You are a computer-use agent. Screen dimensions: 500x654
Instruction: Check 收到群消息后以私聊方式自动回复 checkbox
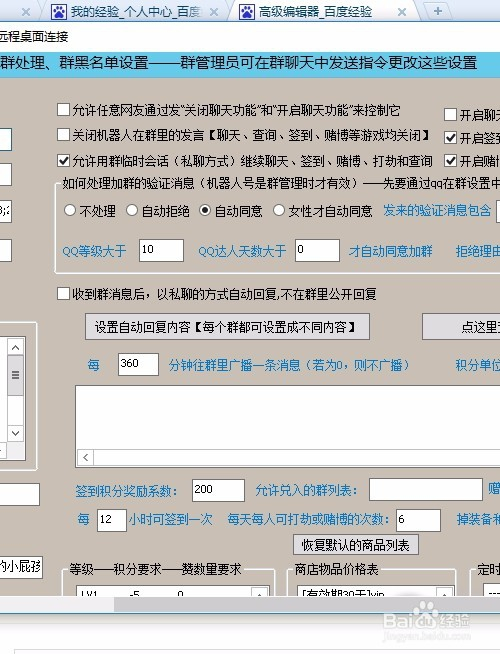(63, 294)
